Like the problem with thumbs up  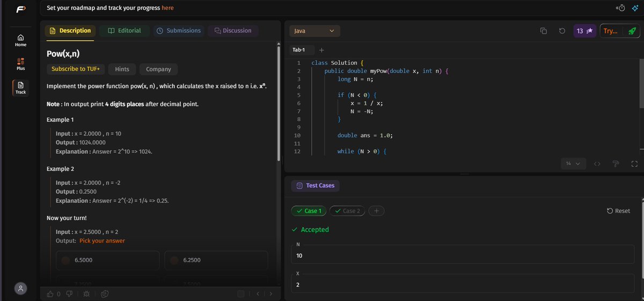pos(50,293)
